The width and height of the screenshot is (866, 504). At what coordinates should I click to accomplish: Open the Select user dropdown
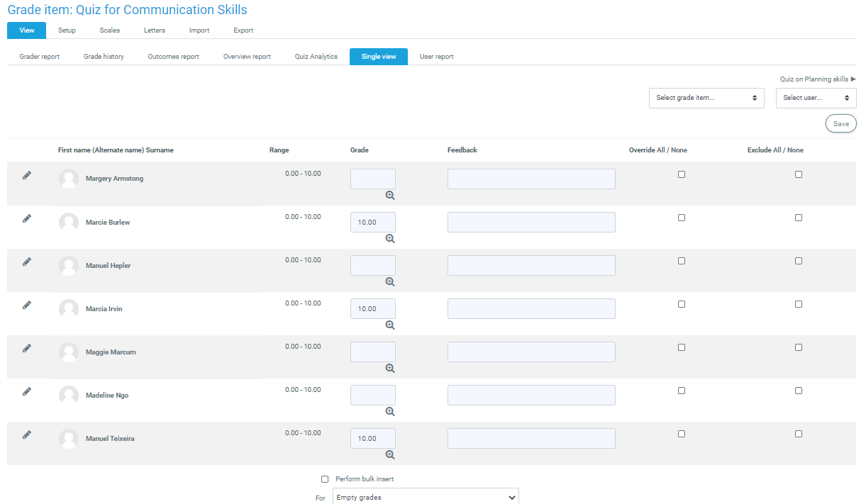click(816, 98)
